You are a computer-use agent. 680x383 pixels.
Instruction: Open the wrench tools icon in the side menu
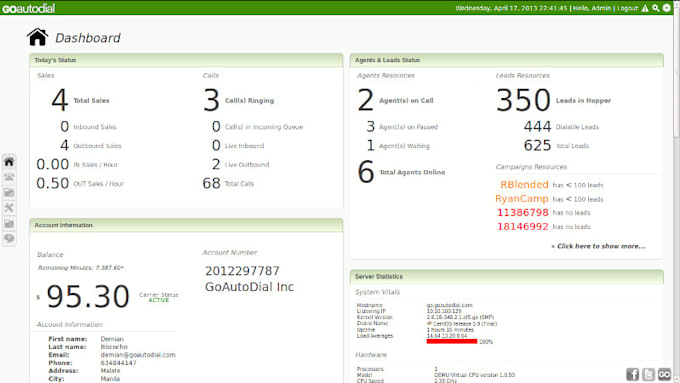click(x=9, y=208)
